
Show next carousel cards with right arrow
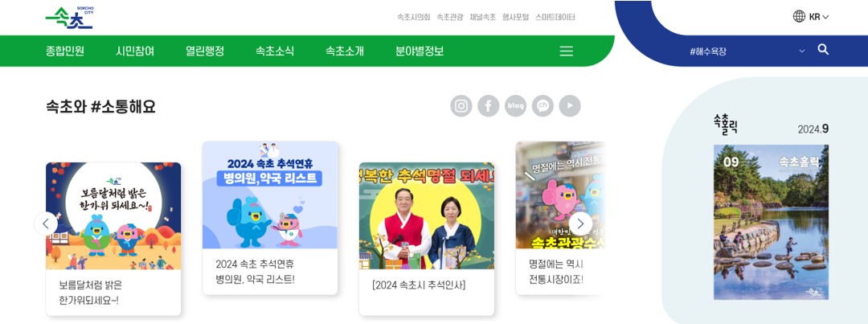point(580,224)
